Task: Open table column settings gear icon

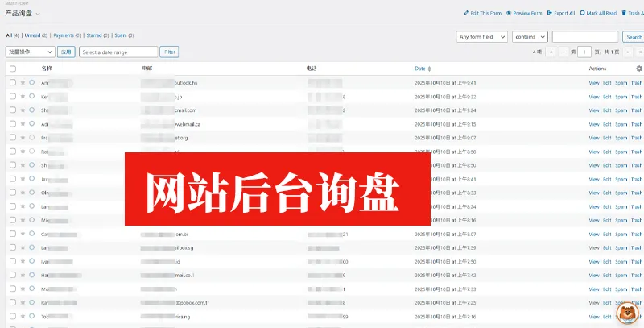Action: coord(638,69)
